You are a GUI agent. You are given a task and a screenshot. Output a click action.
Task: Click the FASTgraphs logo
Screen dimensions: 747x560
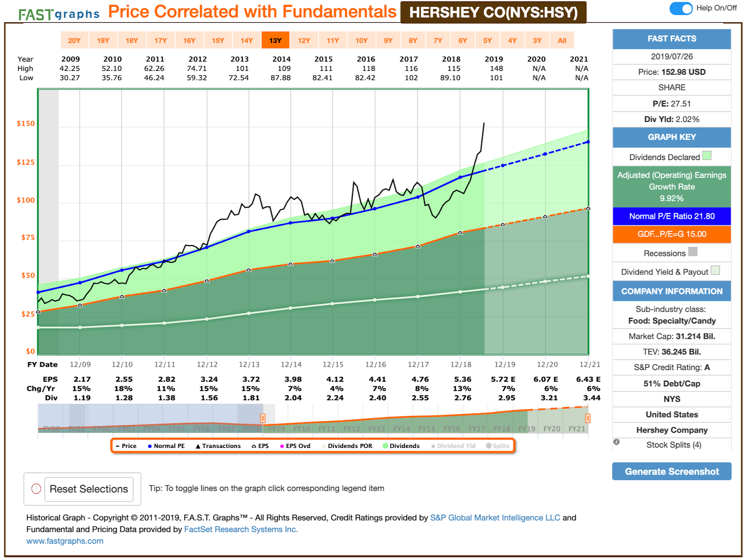59,14
